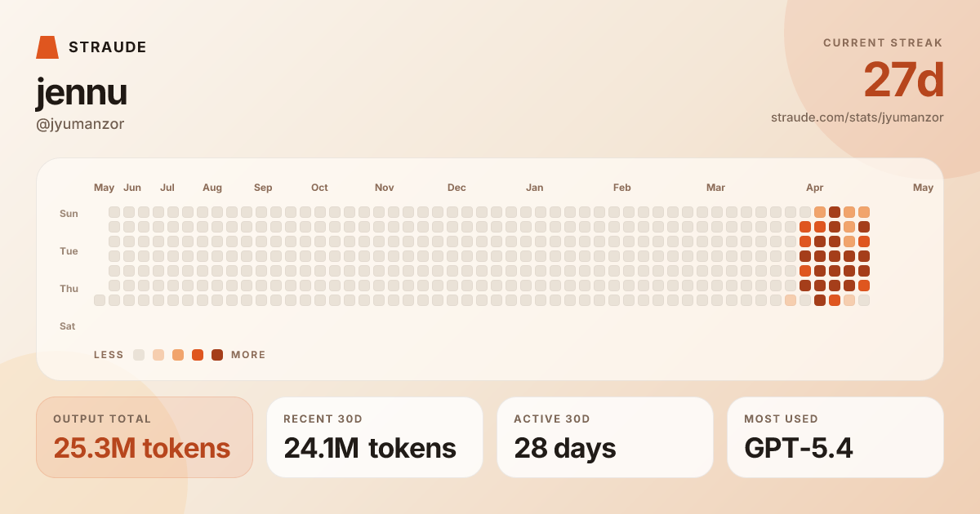Click the Nov month label on heatmap

(385, 188)
